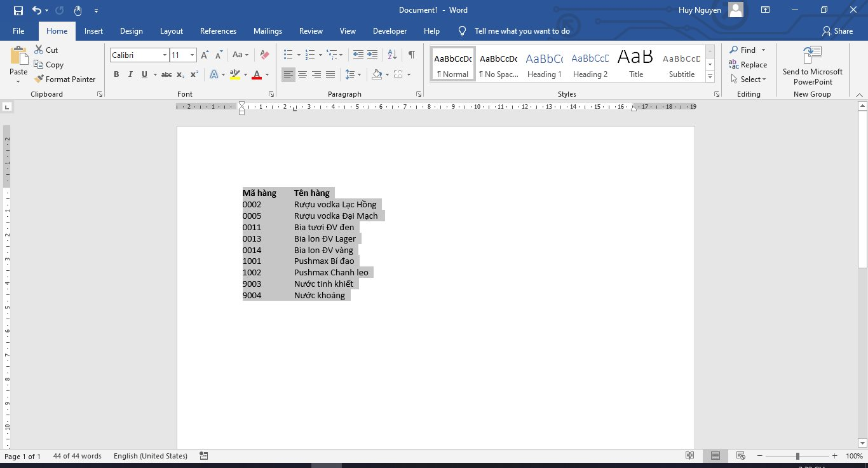
Task: Switch to the Mailings tab
Action: coord(268,31)
